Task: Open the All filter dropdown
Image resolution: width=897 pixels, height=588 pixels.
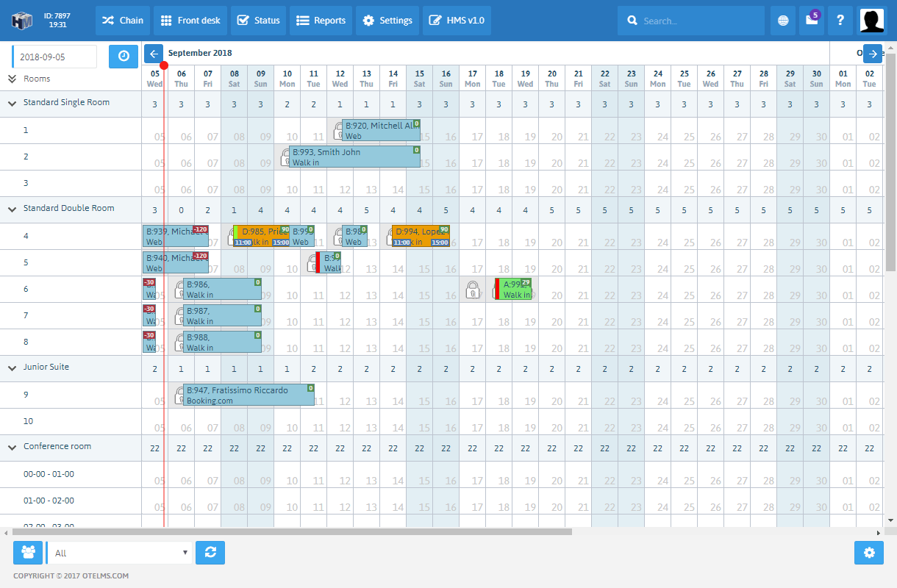Action: [119, 553]
